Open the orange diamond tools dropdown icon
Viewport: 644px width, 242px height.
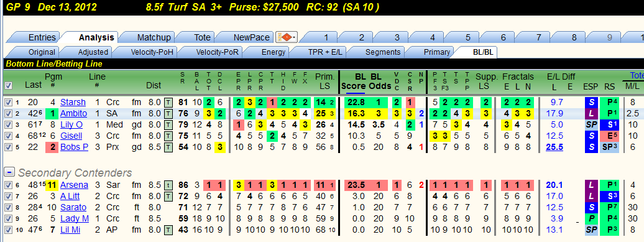coord(287,37)
